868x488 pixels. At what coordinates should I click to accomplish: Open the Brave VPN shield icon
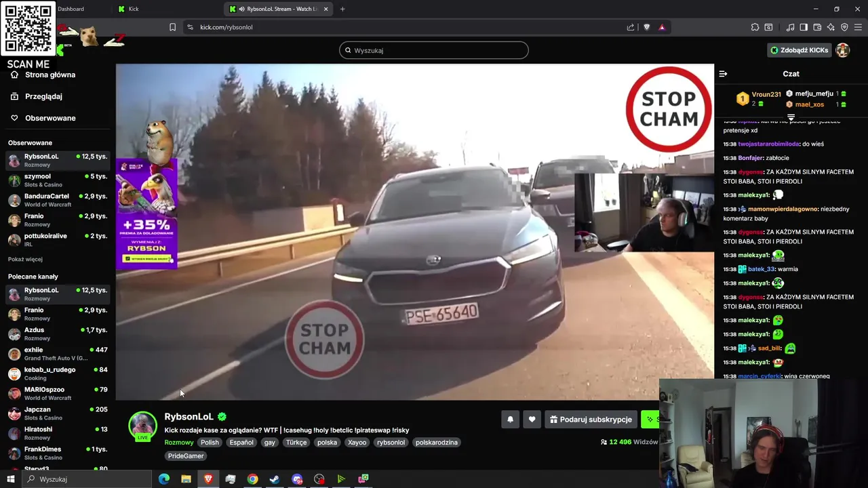tap(844, 27)
